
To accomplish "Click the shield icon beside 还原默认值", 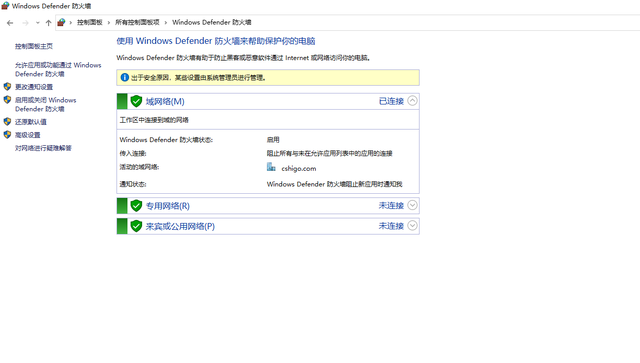I will click(7, 122).
